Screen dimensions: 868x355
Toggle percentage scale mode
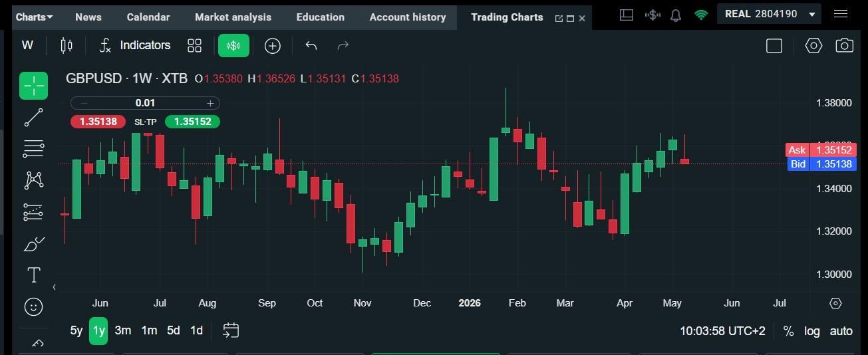[x=788, y=330]
